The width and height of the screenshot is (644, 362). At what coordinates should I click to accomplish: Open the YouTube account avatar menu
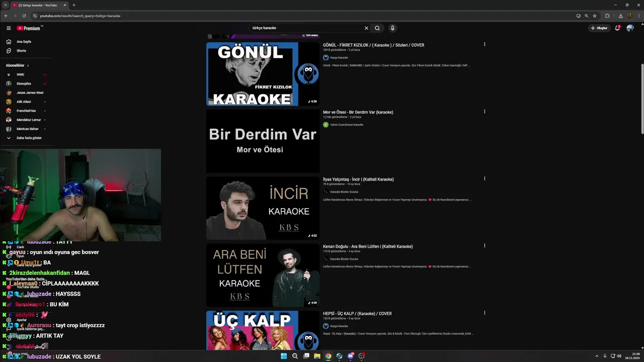click(630, 28)
